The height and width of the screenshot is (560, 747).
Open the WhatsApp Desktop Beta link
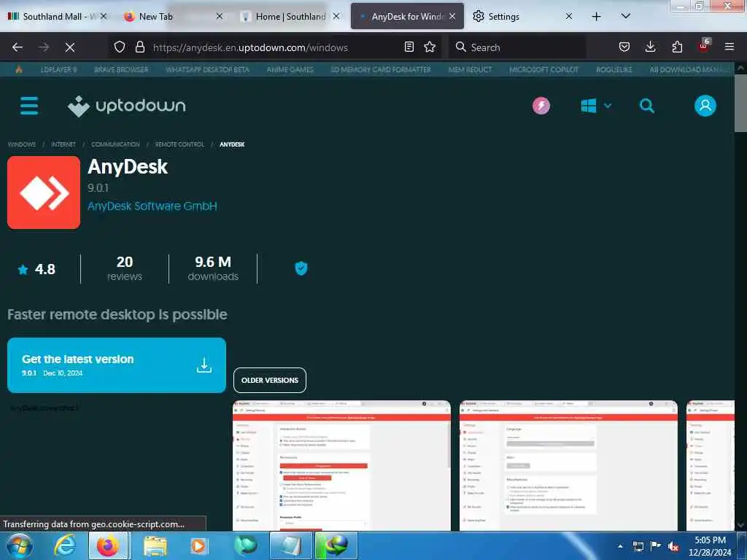pyautogui.click(x=207, y=69)
